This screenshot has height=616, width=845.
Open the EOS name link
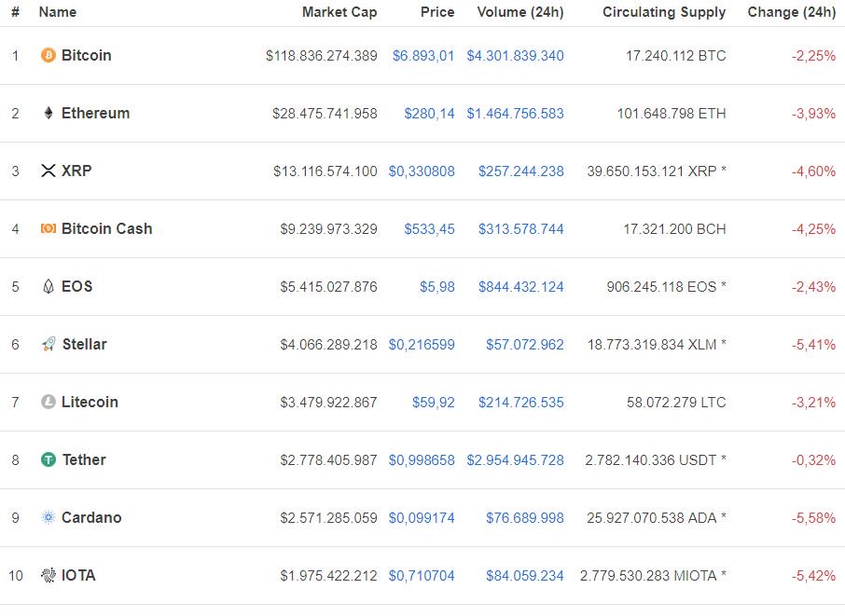pyautogui.click(x=77, y=286)
